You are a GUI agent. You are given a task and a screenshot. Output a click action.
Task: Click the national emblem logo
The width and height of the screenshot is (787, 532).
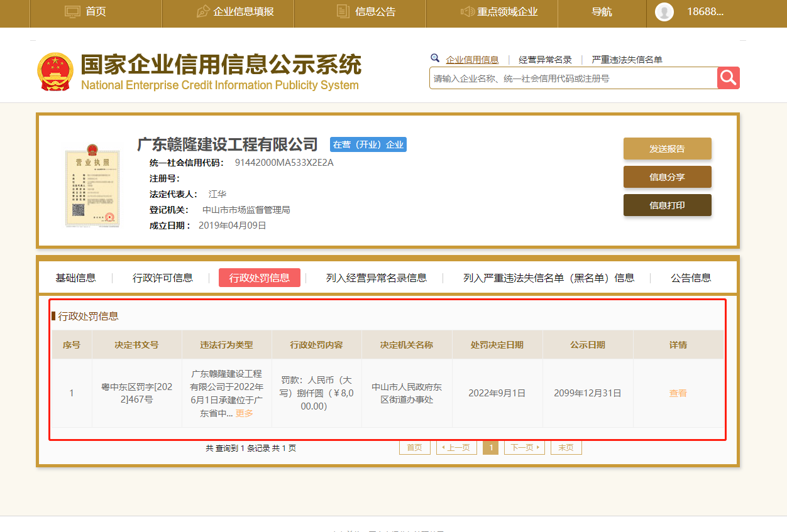[x=55, y=72]
